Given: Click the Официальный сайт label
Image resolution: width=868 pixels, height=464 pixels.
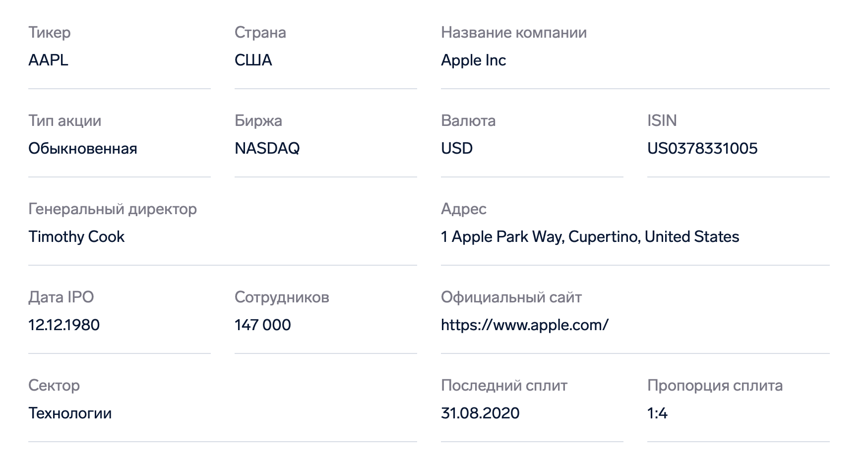Looking at the screenshot, I should 511,297.
